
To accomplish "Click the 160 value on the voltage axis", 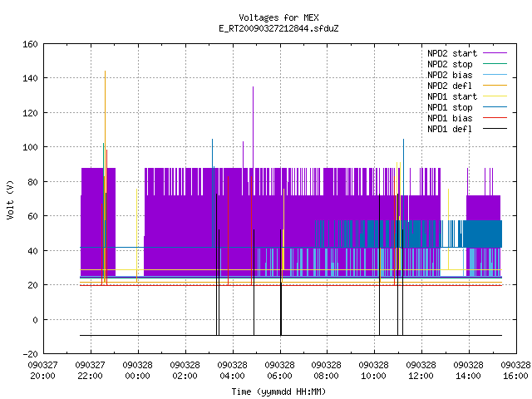I will click(x=30, y=44).
